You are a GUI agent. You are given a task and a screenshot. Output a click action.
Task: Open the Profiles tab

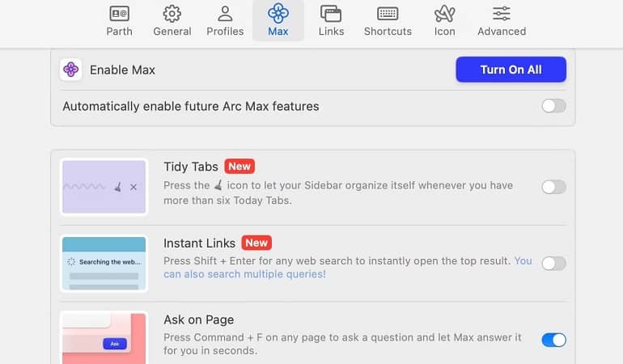(x=225, y=22)
